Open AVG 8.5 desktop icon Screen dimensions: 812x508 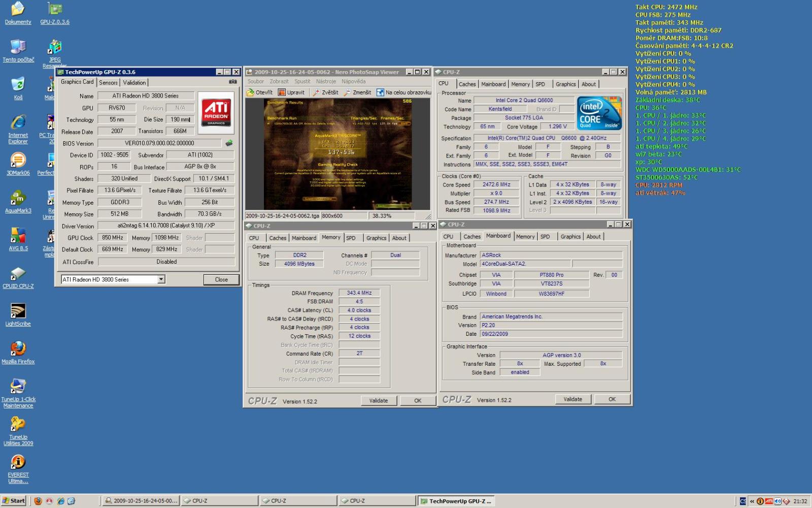18,239
